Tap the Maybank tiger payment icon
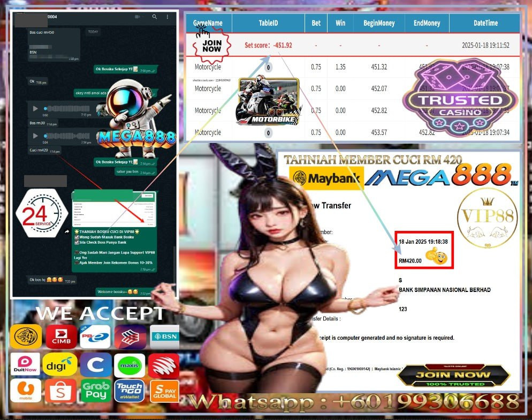Viewport: 532px width, 420px height. tap(26, 336)
